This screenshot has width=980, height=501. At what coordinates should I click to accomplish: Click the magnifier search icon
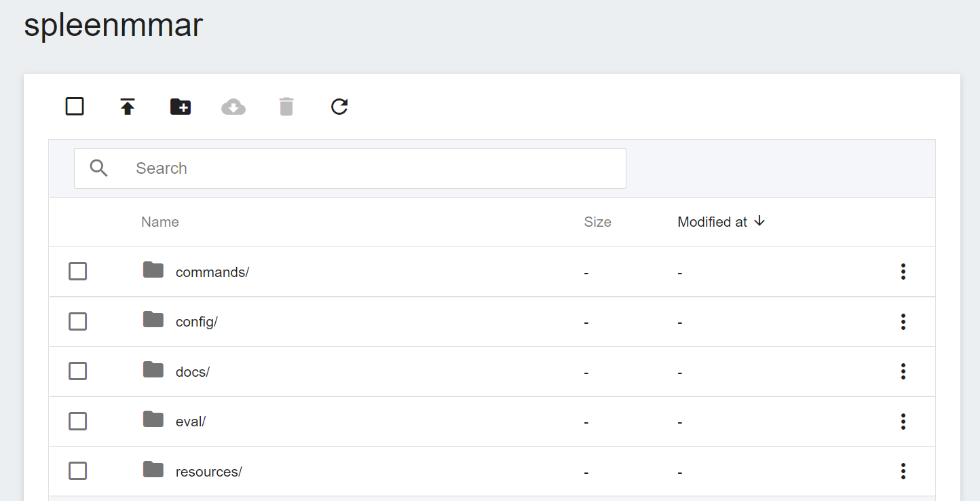pyautogui.click(x=99, y=168)
